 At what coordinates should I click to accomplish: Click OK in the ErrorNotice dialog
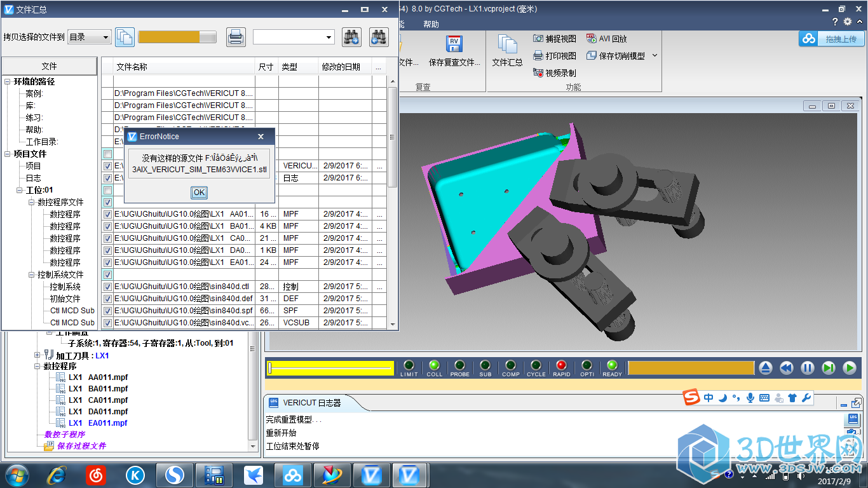(x=199, y=193)
